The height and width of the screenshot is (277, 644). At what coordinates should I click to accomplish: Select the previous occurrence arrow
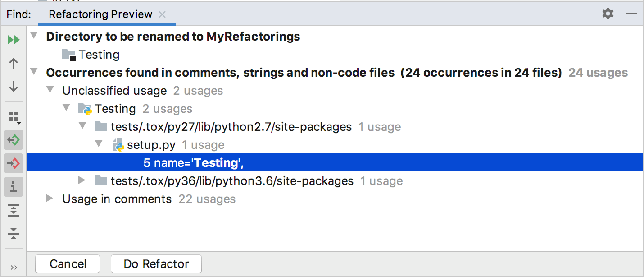click(x=13, y=63)
